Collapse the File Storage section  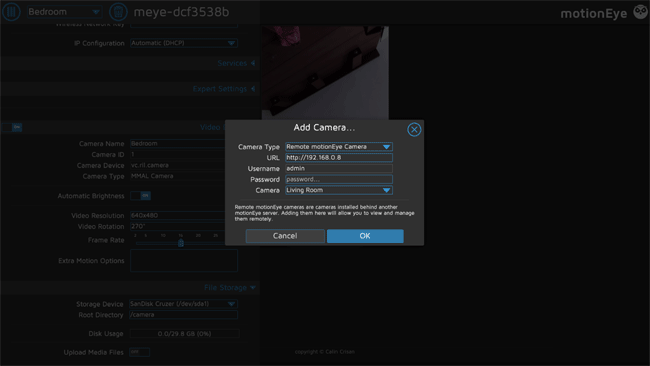coord(230,288)
